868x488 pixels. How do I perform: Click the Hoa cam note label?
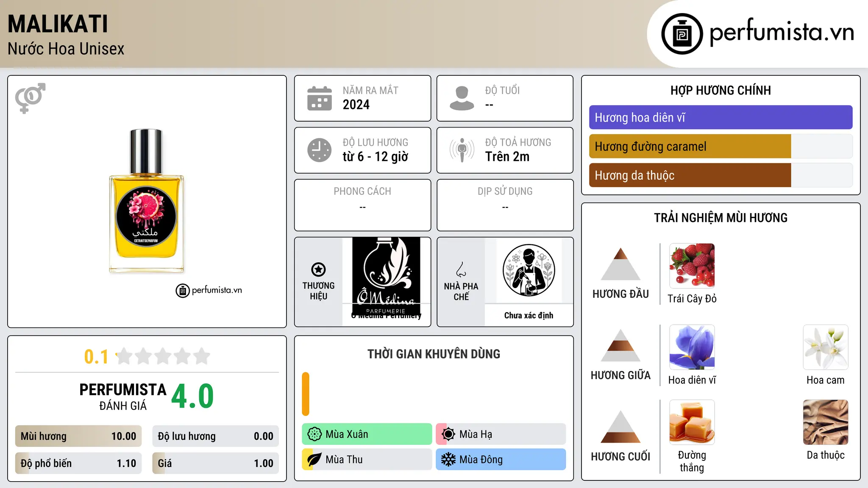point(826,380)
